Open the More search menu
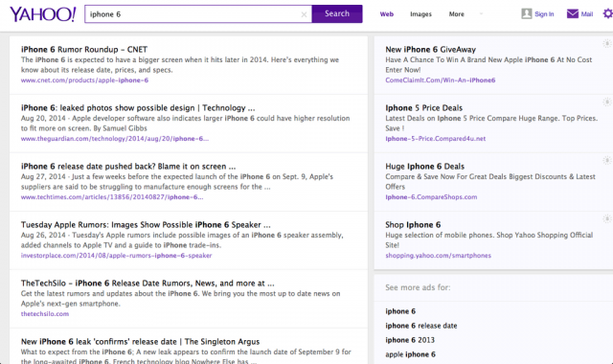The image size is (613, 364). tap(456, 14)
